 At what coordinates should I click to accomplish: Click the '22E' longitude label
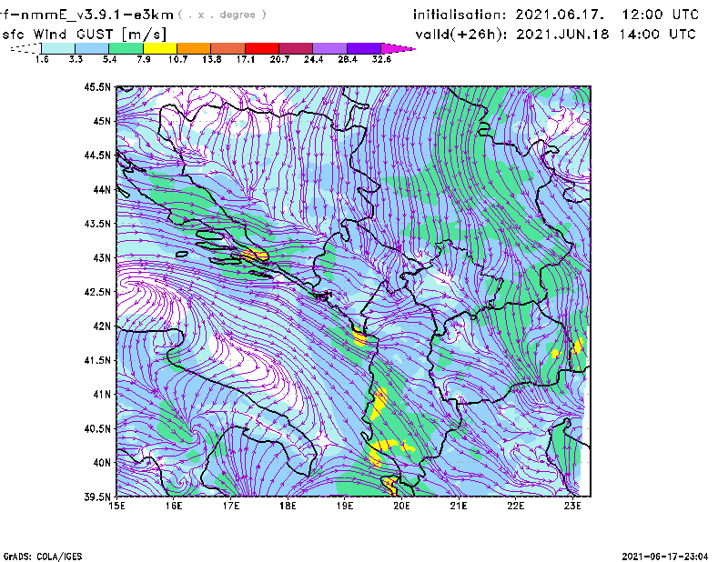(x=516, y=506)
